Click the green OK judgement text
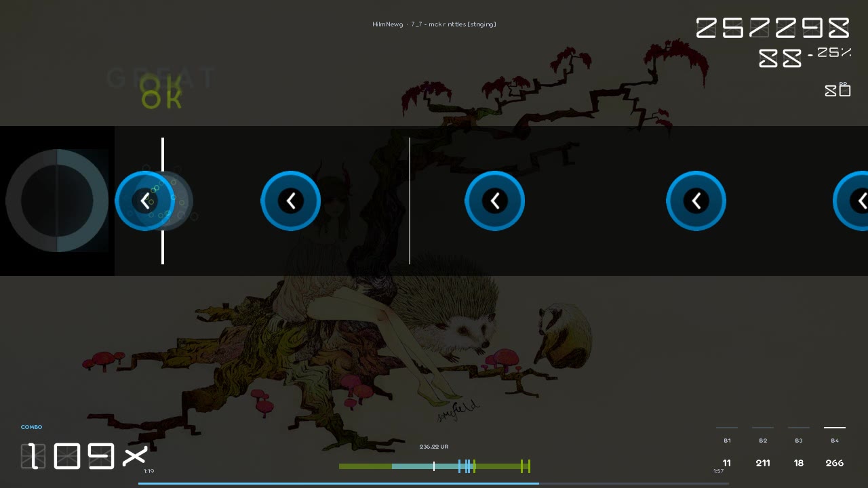 coord(161,93)
